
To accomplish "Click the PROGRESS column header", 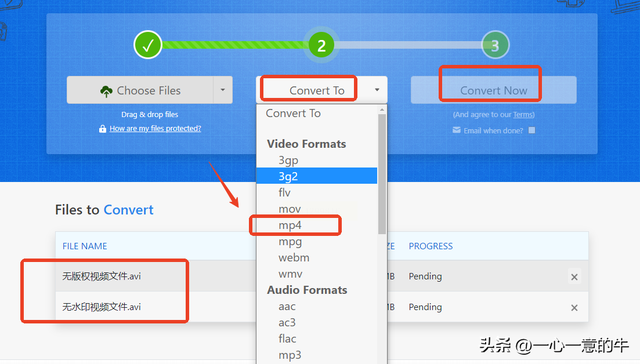I will (x=431, y=246).
